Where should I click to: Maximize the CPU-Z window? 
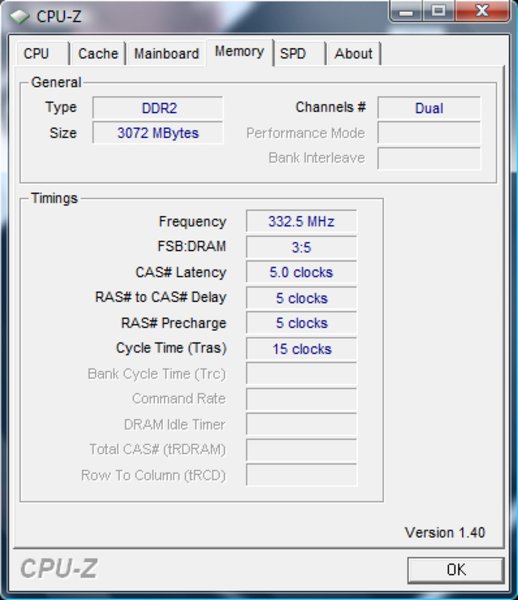438,11
